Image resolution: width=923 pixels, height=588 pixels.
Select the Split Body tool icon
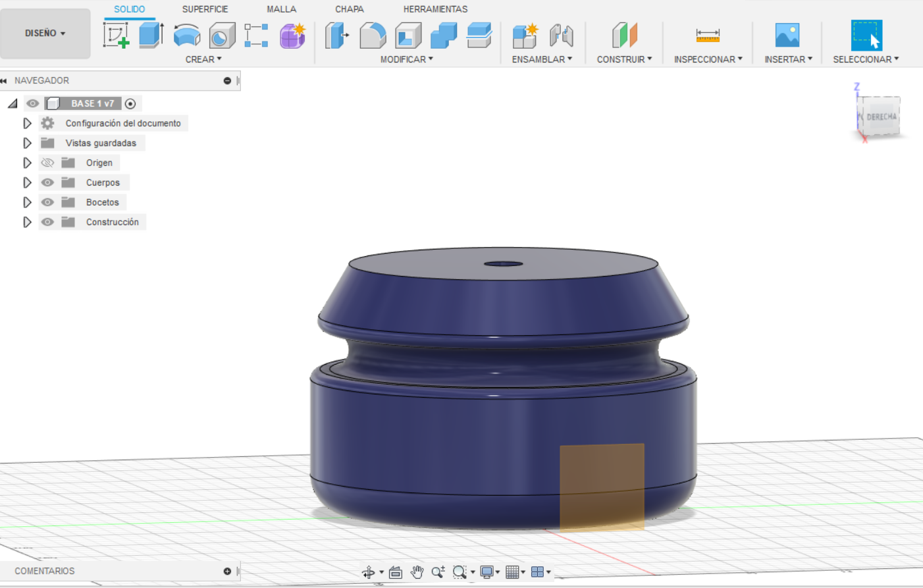click(x=479, y=36)
